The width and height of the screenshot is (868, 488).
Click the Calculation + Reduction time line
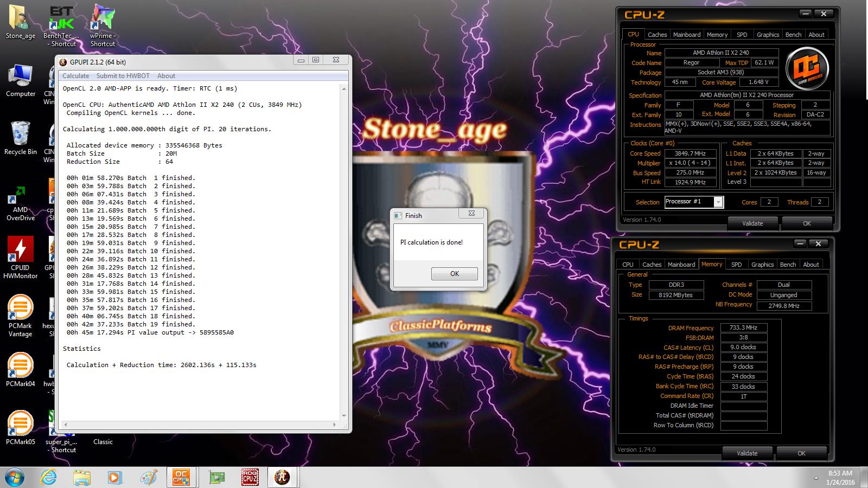[x=161, y=365]
